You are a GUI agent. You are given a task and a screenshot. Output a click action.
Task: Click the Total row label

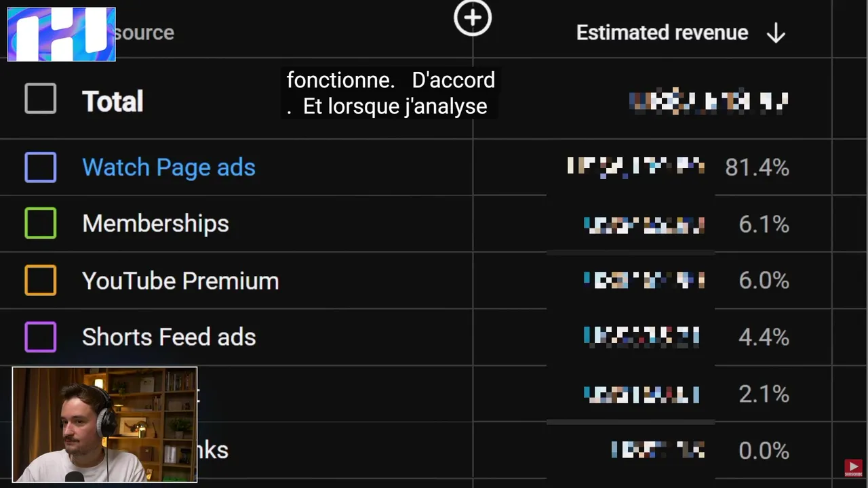113,102
